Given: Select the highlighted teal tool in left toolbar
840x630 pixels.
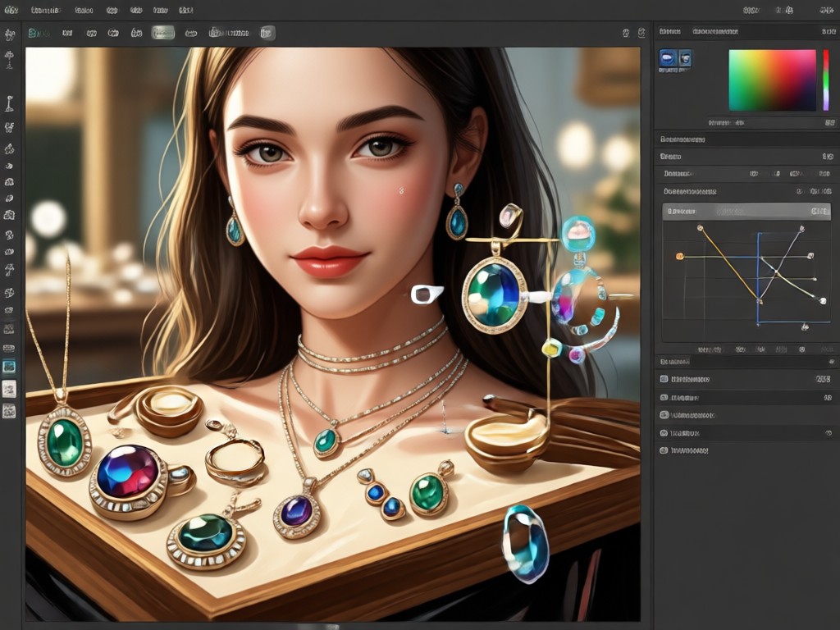Looking at the screenshot, I should point(9,367).
